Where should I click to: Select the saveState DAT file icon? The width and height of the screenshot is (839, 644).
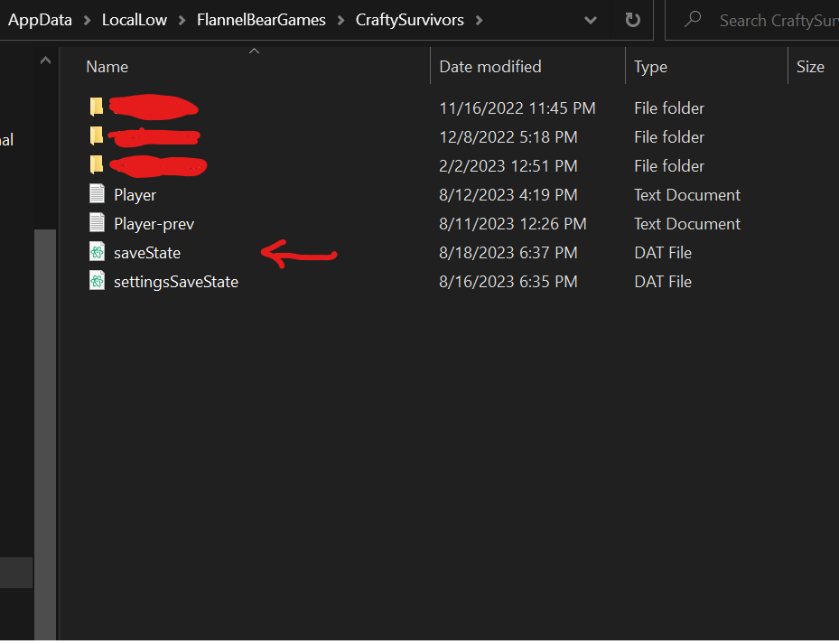[x=97, y=252]
